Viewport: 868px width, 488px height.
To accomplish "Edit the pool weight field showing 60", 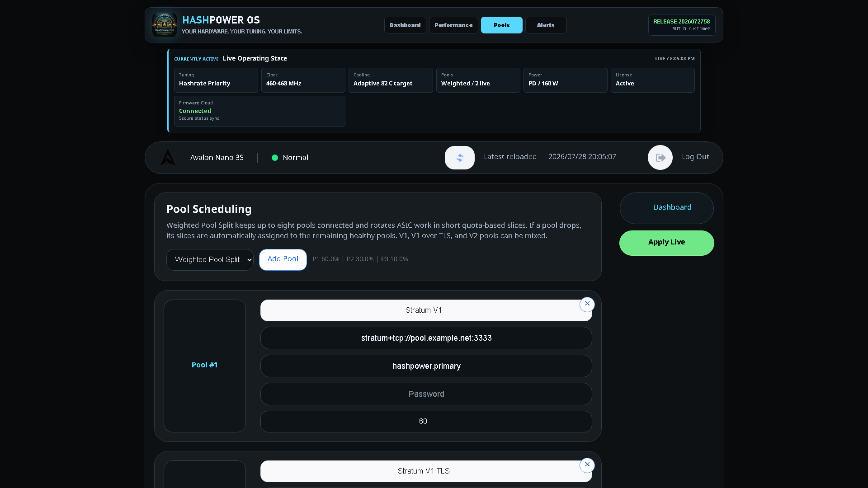I will click(426, 422).
